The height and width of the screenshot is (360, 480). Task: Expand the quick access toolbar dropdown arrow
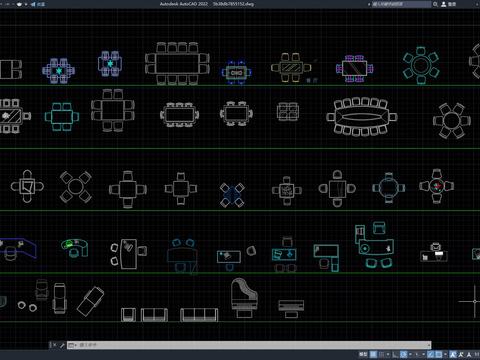[x=26, y=4]
